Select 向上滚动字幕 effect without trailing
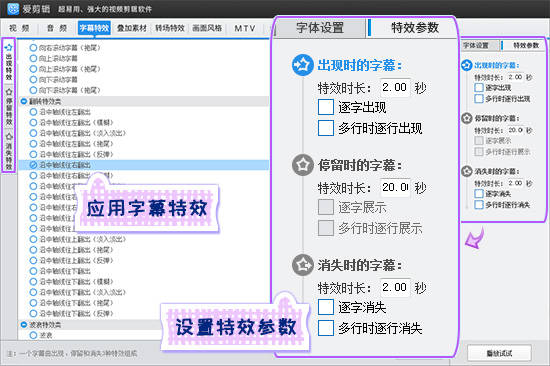The width and height of the screenshot is (550, 366). 53,58
